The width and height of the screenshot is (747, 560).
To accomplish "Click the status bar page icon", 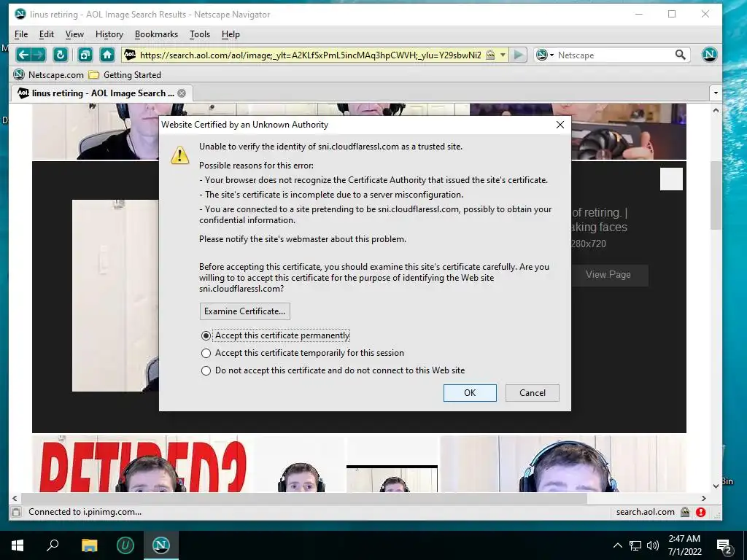I will point(16,513).
